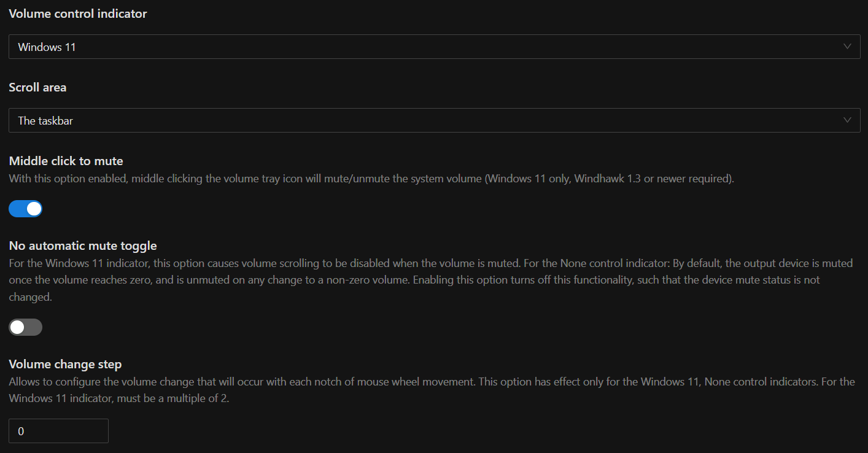The height and width of the screenshot is (453, 868).
Task: Click the chevron on The taskbar dropdown
Action: [847, 120]
